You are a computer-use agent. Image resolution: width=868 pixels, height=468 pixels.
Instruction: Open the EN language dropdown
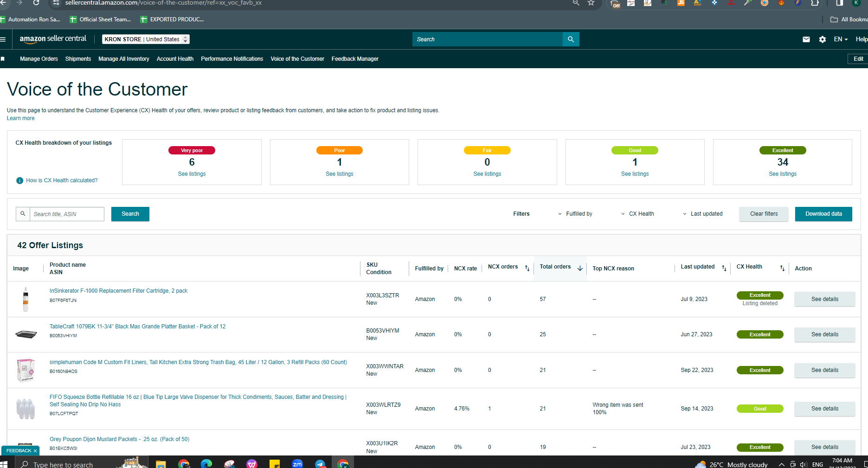841,39
